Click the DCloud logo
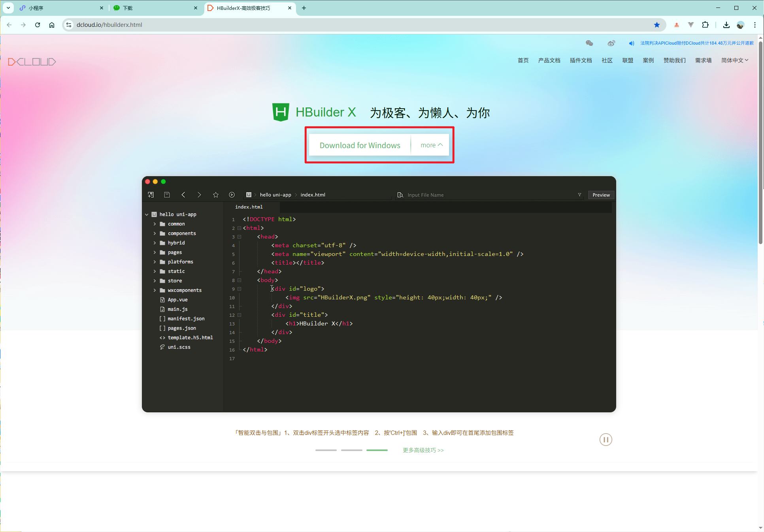 [32, 62]
